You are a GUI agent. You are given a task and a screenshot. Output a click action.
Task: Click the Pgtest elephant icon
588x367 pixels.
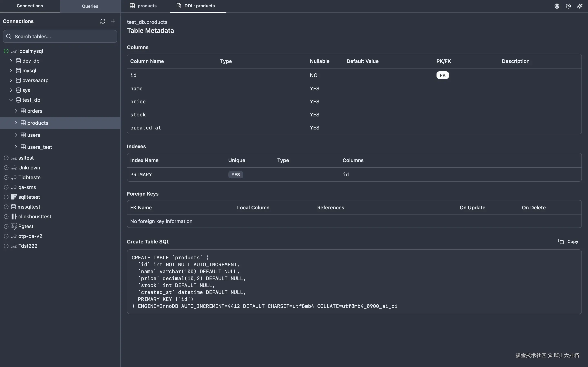[x=14, y=226]
